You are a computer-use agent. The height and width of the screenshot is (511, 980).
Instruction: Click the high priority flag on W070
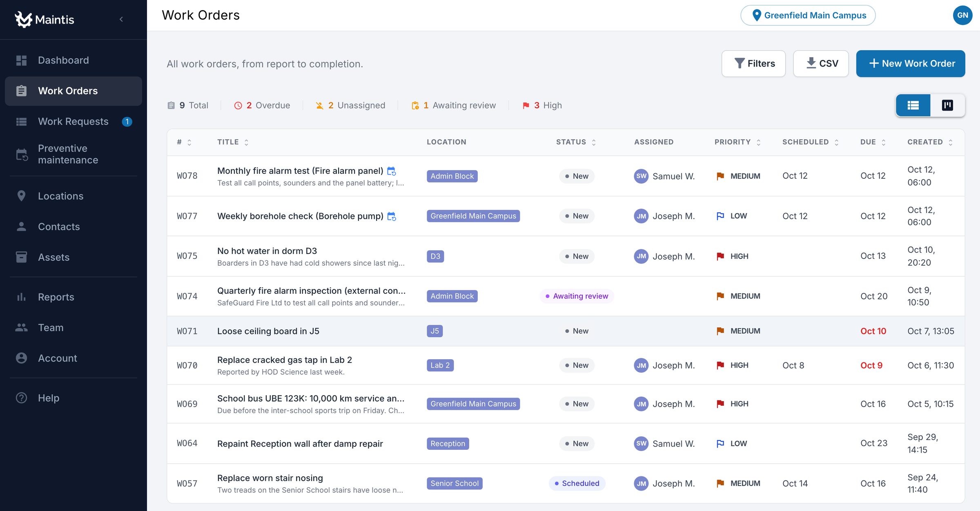tap(720, 365)
